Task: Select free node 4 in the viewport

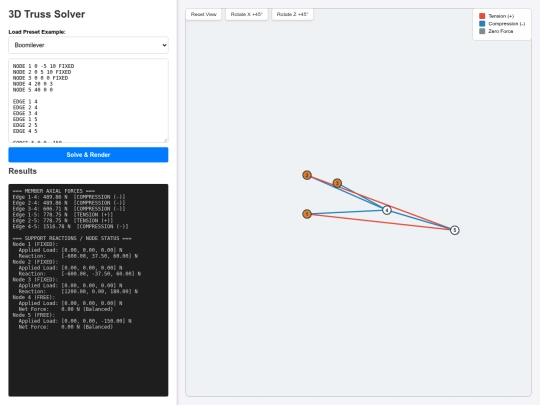Action: [x=387, y=210]
